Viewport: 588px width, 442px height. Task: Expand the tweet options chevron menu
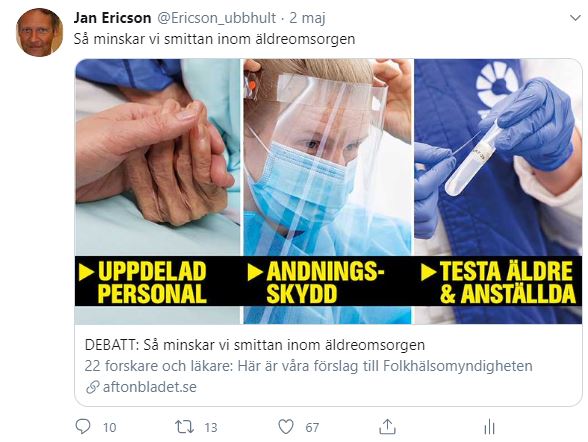(x=575, y=18)
